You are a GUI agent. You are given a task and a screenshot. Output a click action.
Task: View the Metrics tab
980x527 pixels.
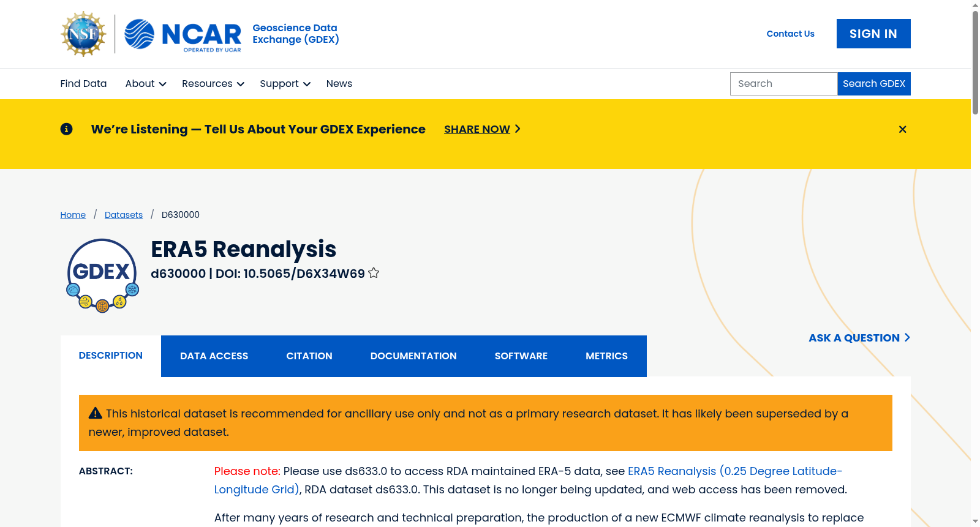pyautogui.click(x=607, y=356)
